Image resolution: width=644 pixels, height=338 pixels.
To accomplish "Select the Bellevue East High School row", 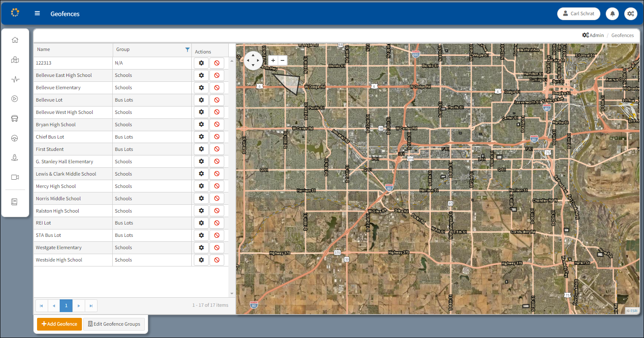I will tap(131, 75).
